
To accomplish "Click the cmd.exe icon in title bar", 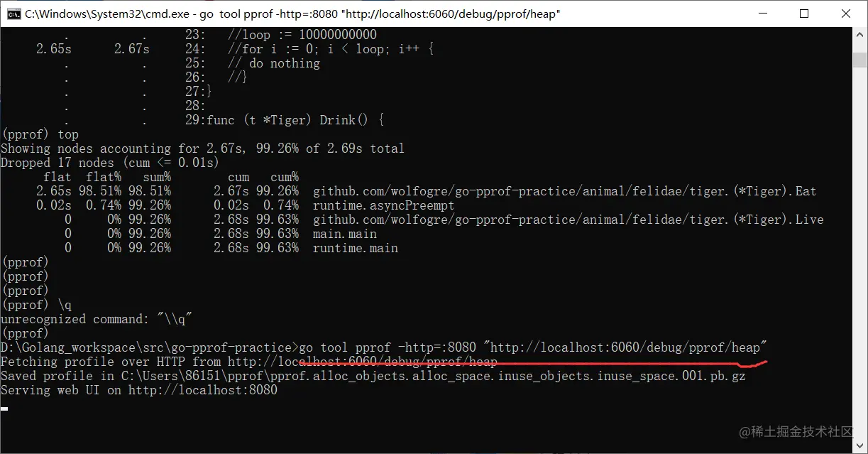I will coord(13,13).
